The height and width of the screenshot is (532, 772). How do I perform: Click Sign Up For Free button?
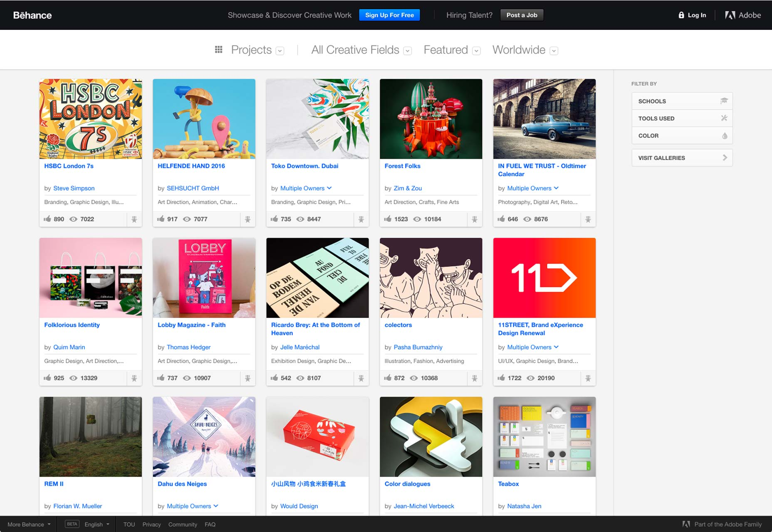(389, 15)
